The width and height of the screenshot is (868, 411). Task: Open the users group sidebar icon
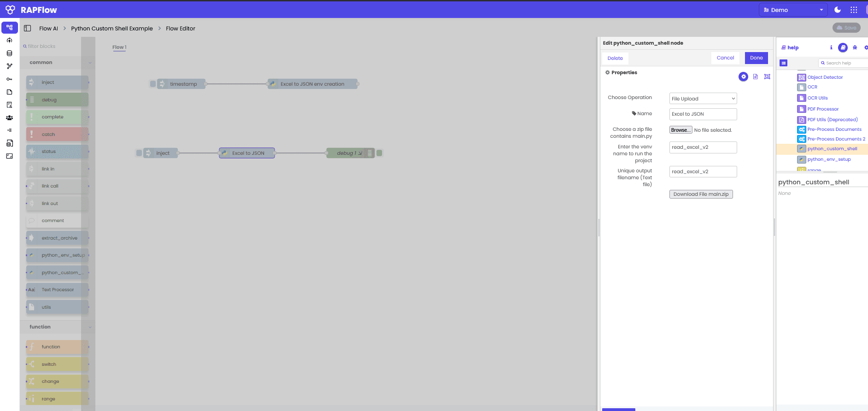9,118
